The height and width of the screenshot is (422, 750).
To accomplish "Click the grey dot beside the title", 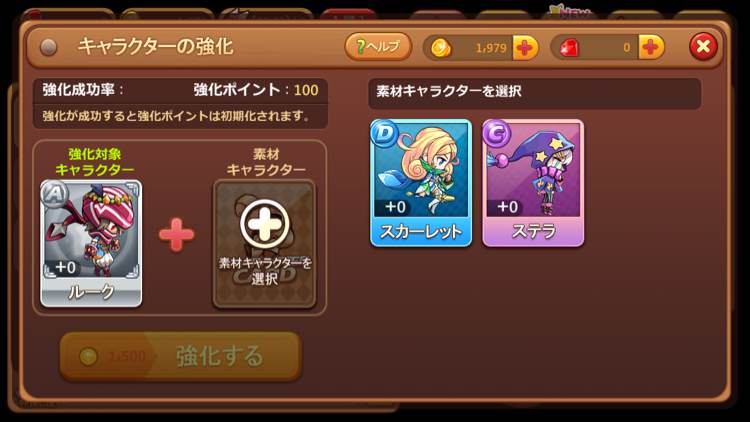I will tap(48, 47).
